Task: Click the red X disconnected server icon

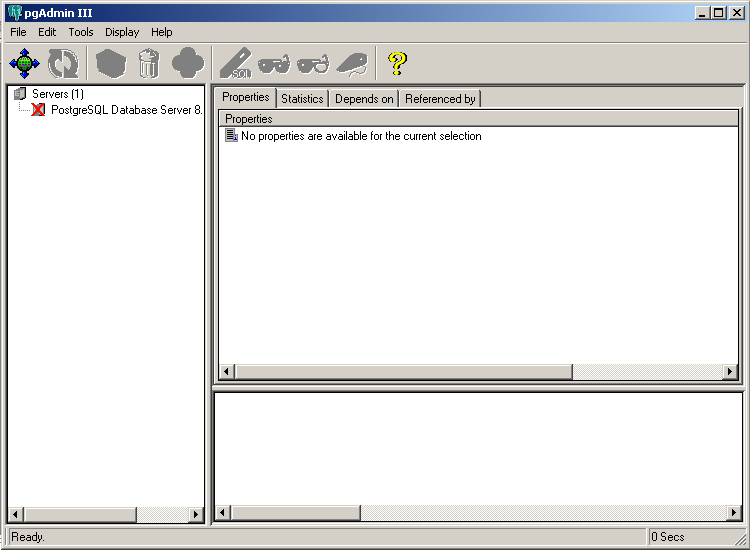Action: click(38, 110)
